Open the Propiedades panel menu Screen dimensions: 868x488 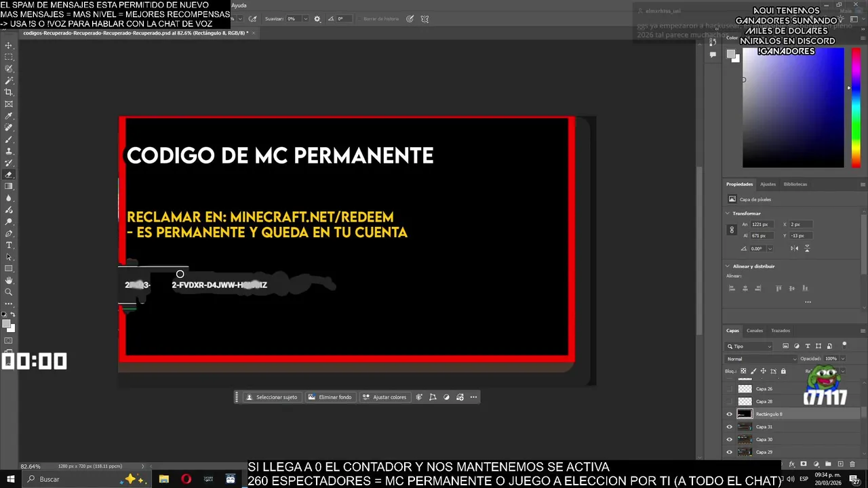pos(863,184)
